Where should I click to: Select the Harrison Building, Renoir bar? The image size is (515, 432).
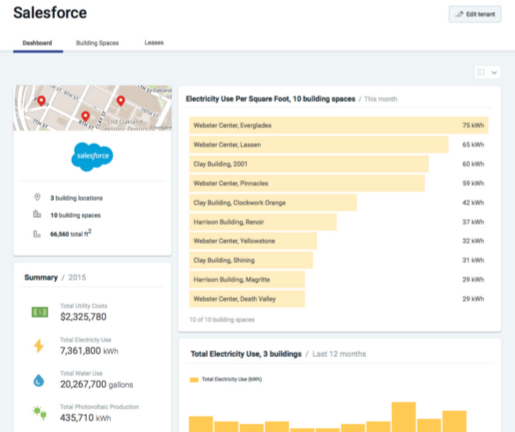(x=263, y=222)
